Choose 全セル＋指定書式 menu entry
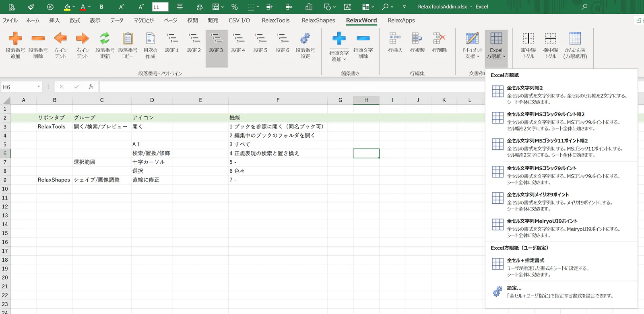 coord(561,267)
